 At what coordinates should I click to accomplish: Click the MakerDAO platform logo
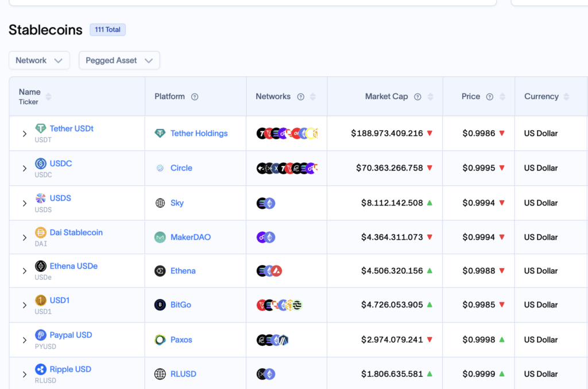(x=160, y=237)
